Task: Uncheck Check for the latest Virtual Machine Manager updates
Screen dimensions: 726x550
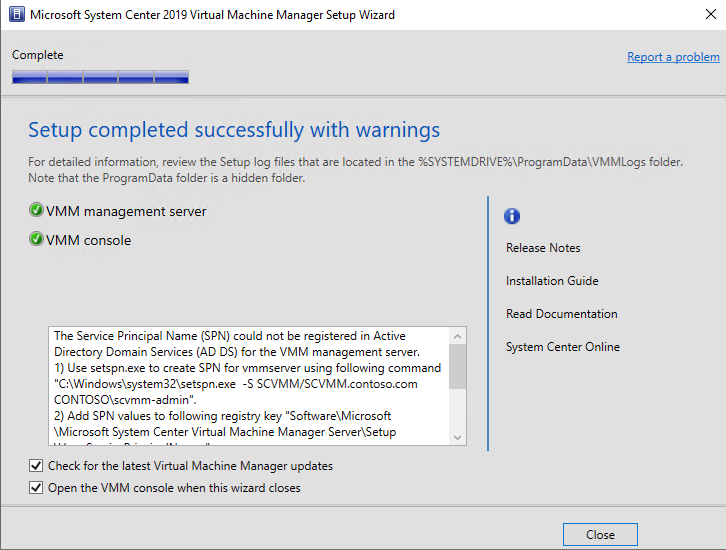Action: (x=36, y=465)
